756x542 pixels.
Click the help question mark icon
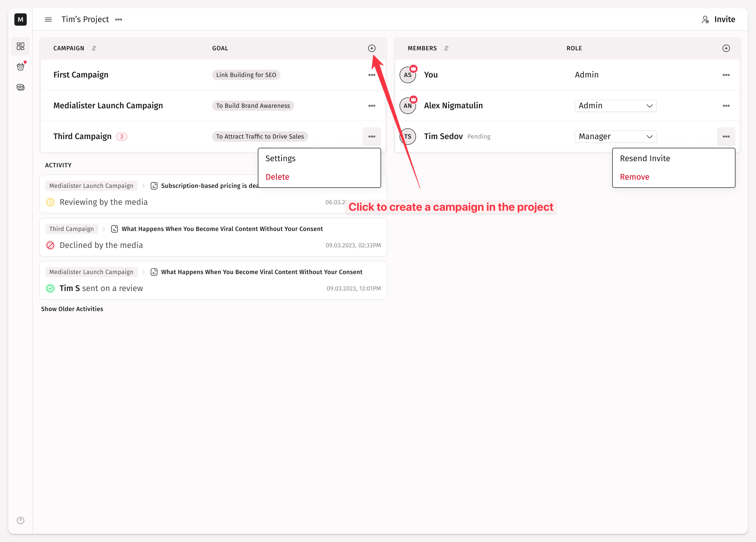21,520
